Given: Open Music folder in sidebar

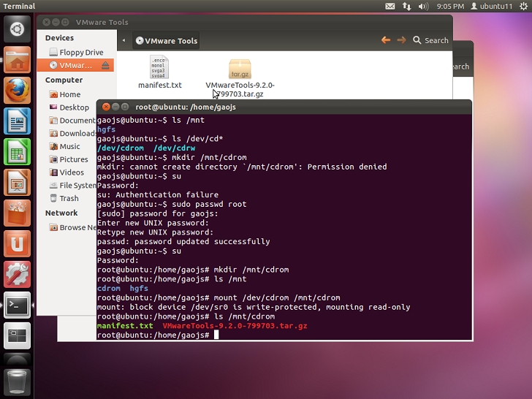Looking at the screenshot, I should coord(66,146).
